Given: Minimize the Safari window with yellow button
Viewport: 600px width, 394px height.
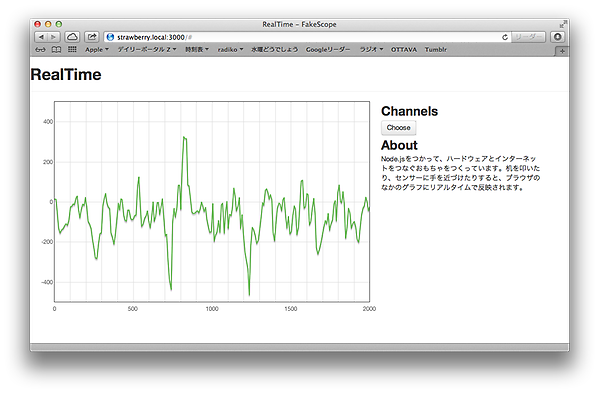Looking at the screenshot, I should pyautogui.click(x=48, y=24).
